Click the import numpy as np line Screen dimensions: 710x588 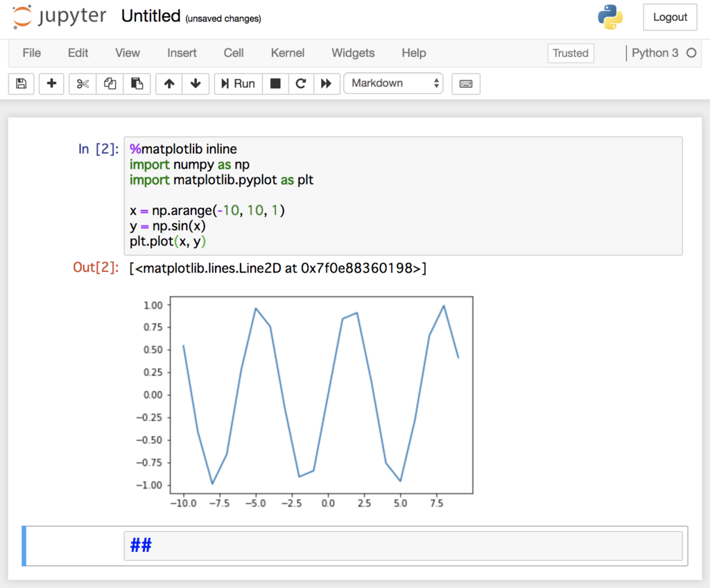[x=189, y=164]
